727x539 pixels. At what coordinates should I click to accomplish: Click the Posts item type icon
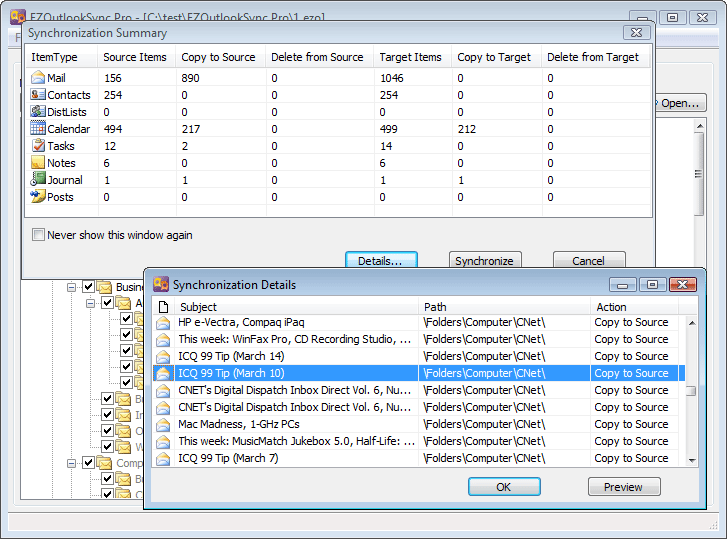[x=38, y=196]
